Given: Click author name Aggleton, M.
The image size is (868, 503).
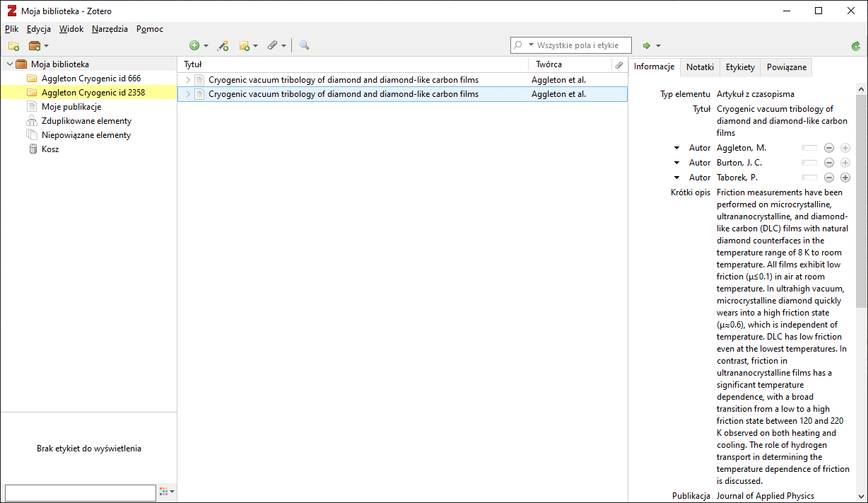Looking at the screenshot, I should (741, 148).
